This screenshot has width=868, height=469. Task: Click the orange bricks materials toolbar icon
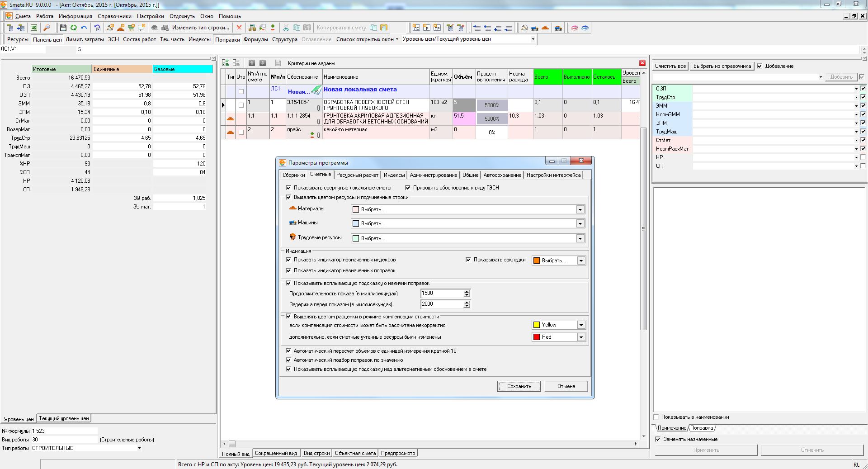point(545,28)
